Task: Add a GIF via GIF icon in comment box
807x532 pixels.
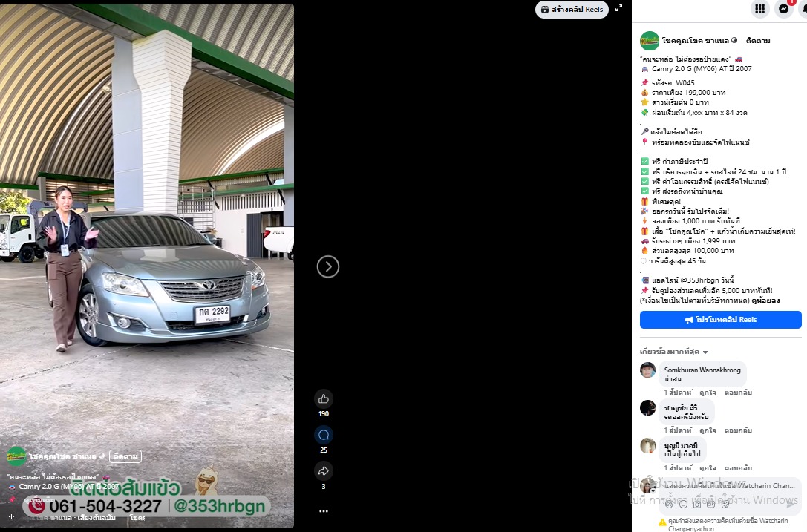Action: (710, 505)
